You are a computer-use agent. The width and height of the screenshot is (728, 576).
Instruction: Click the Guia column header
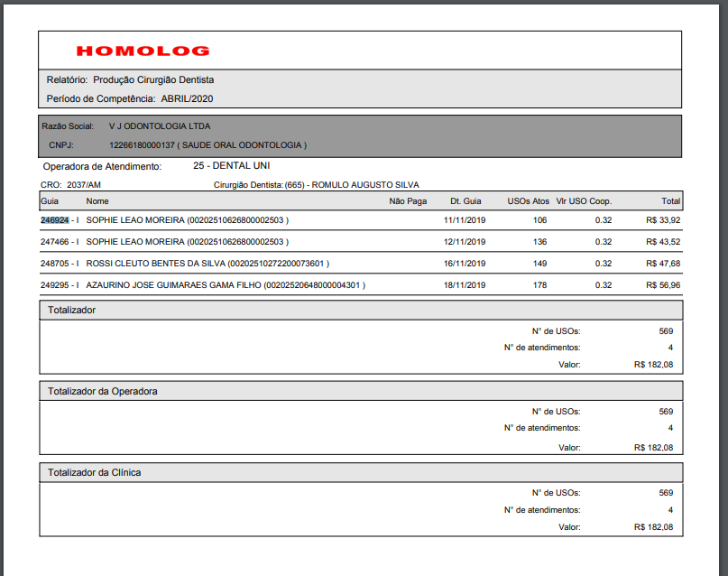click(50, 201)
